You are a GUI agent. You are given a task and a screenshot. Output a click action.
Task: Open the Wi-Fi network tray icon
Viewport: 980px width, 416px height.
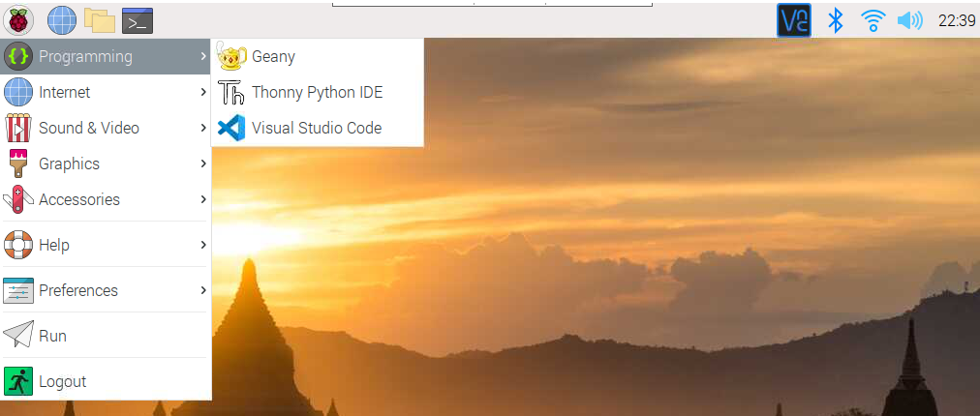point(873,20)
